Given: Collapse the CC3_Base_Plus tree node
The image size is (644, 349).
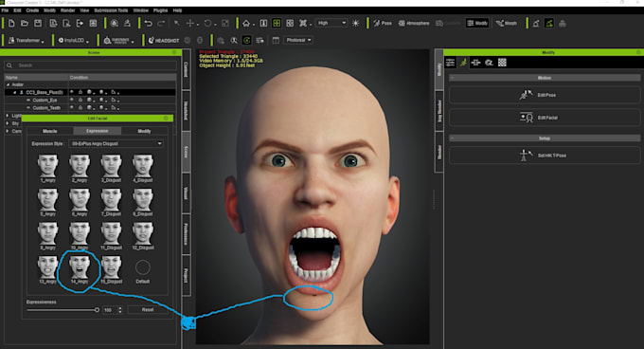Looking at the screenshot, I should coord(15,93).
